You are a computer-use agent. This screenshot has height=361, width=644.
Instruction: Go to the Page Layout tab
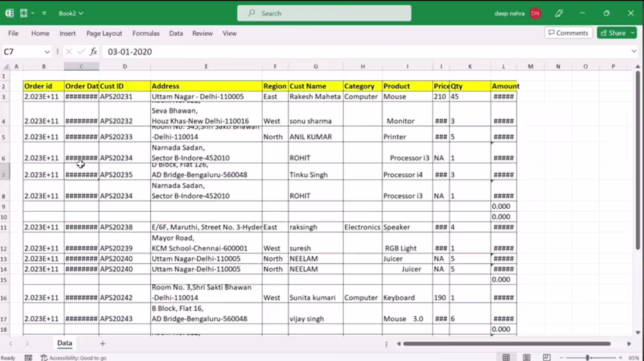click(x=104, y=33)
